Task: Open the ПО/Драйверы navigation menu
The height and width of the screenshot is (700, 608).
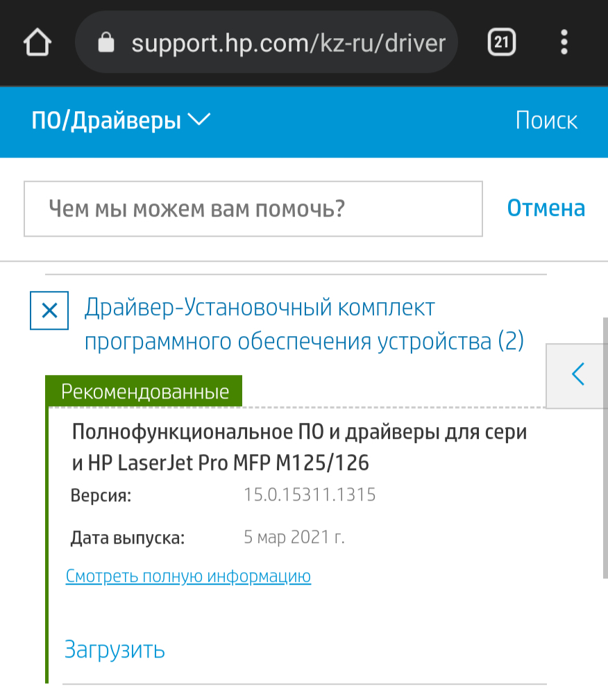Action: coord(106,121)
